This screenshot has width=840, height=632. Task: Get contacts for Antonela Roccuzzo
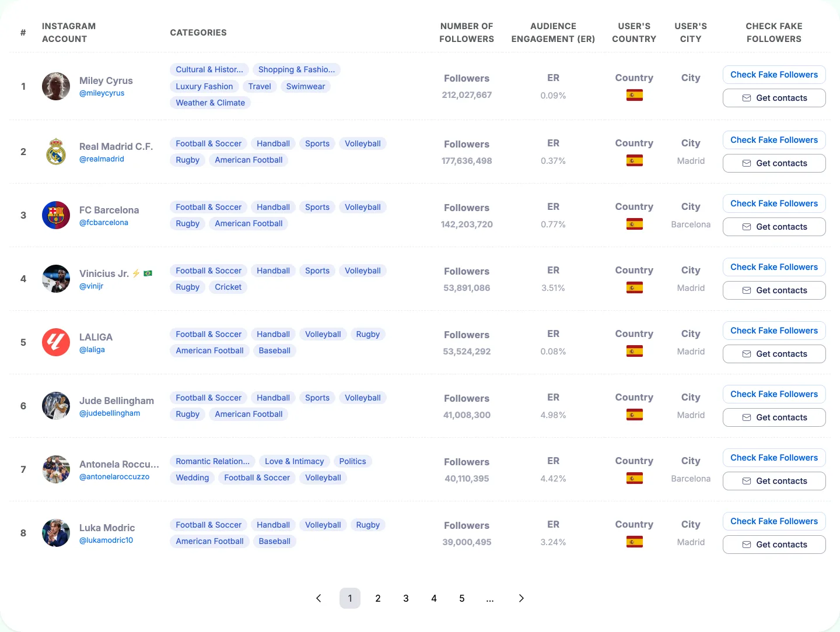774,481
